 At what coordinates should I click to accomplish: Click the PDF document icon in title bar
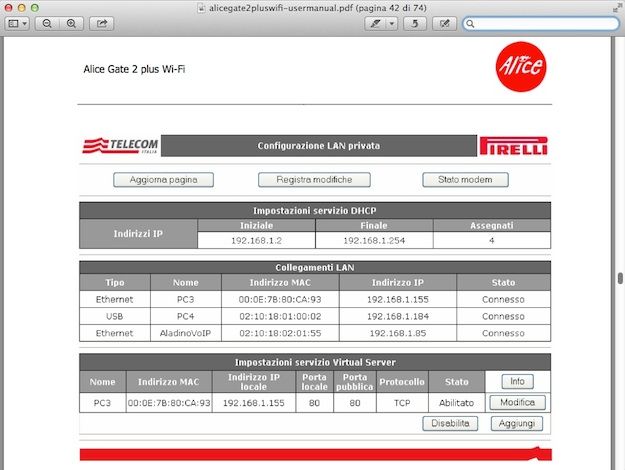202,8
